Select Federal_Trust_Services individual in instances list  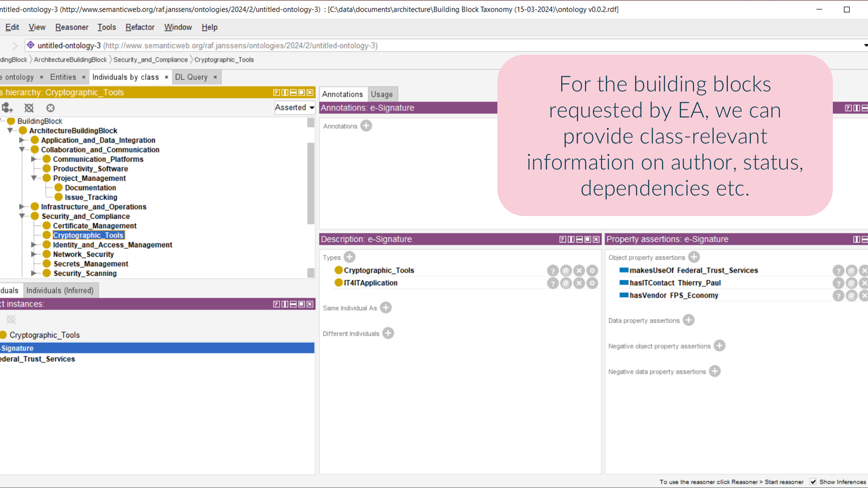pos(38,359)
